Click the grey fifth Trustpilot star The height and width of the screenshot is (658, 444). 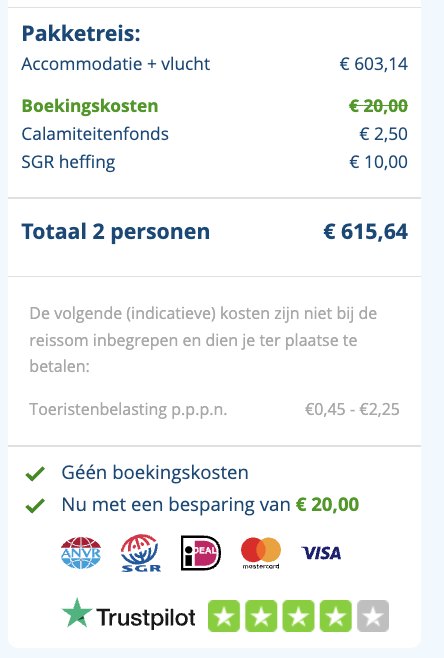(x=373, y=616)
